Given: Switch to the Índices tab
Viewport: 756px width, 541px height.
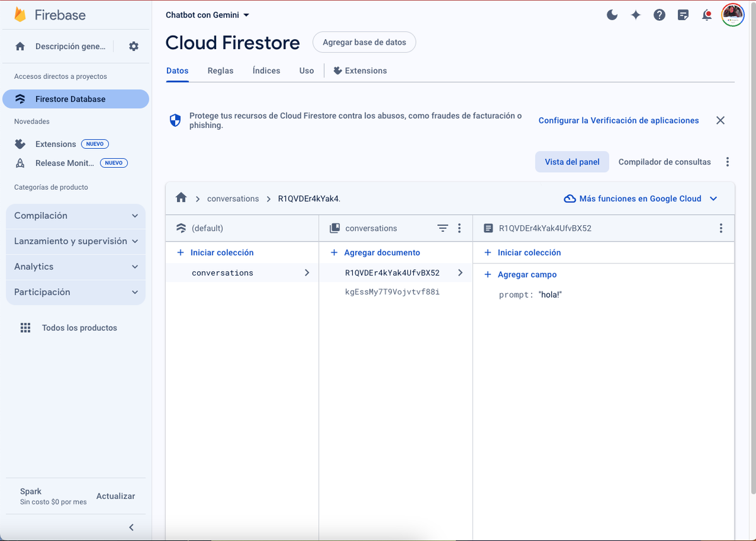Looking at the screenshot, I should (x=266, y=71).
